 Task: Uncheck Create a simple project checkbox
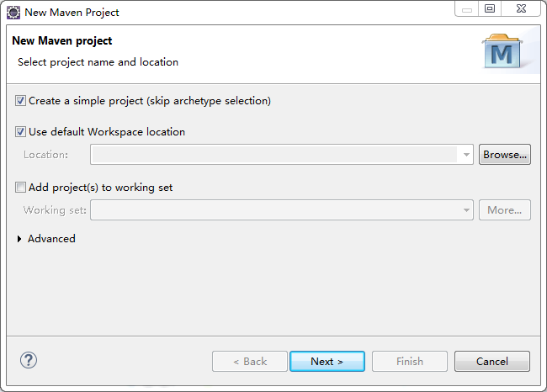point(20,101)
